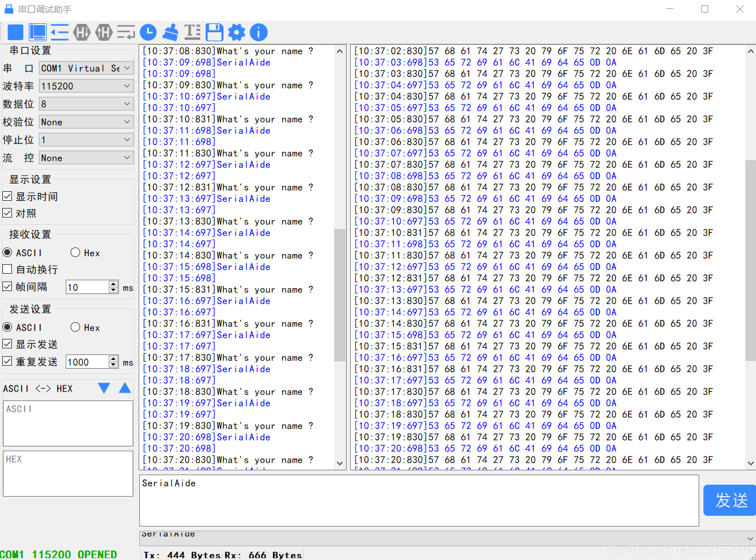Click the [10:37:02:830] hex log line
Screen dimensions: 756x560
click(534, 51)
